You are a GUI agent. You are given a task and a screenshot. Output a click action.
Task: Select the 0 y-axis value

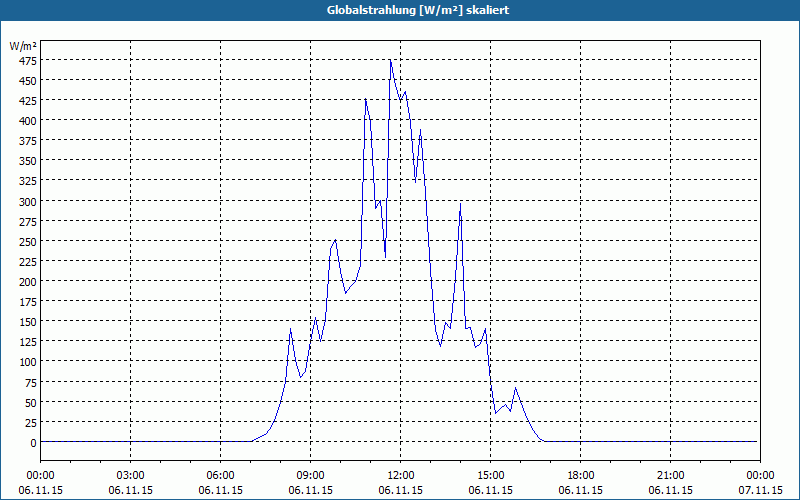(x=33, y=443)
